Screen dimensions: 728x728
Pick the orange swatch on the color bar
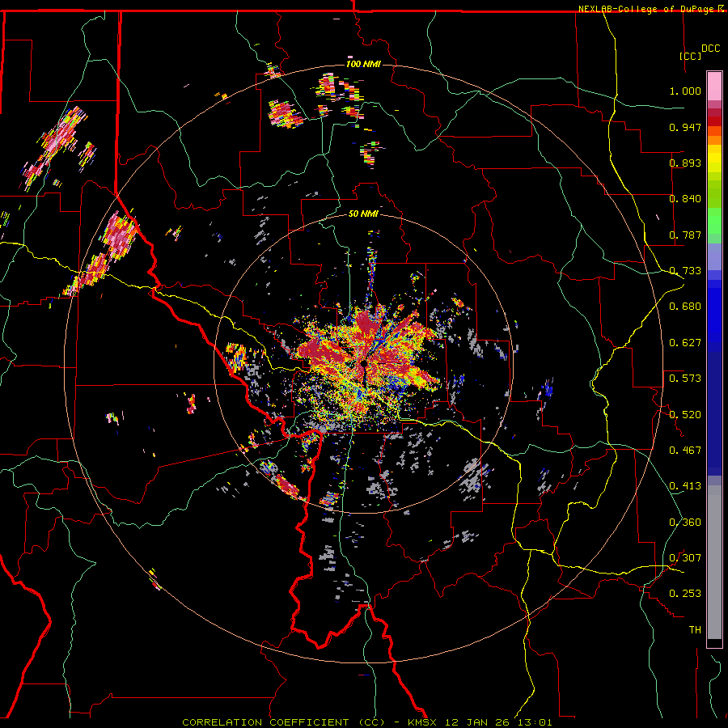point(714,140)
